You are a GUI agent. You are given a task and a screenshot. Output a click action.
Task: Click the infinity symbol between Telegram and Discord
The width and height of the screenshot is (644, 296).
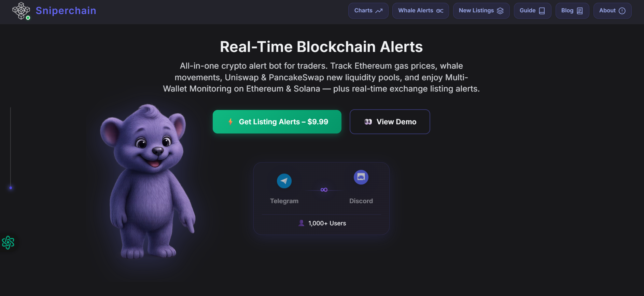point(323,189)
